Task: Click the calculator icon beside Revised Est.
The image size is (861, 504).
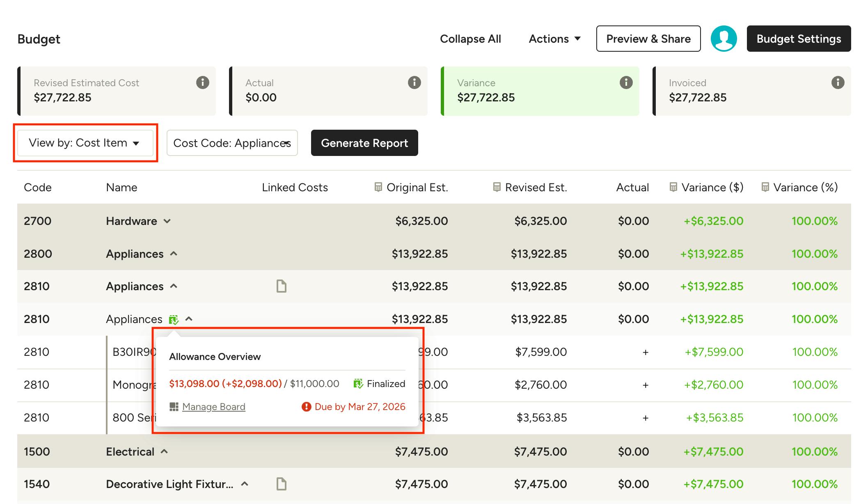Action: (497, 187)
